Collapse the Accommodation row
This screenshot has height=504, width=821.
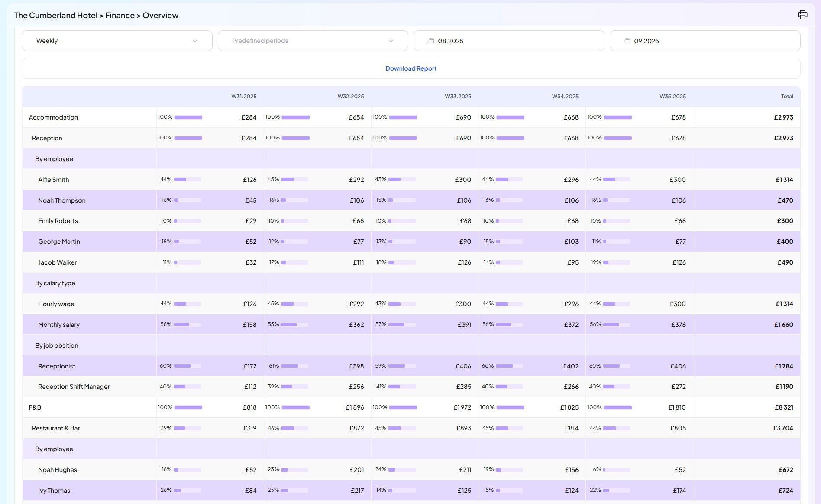[x=53, y=117]
